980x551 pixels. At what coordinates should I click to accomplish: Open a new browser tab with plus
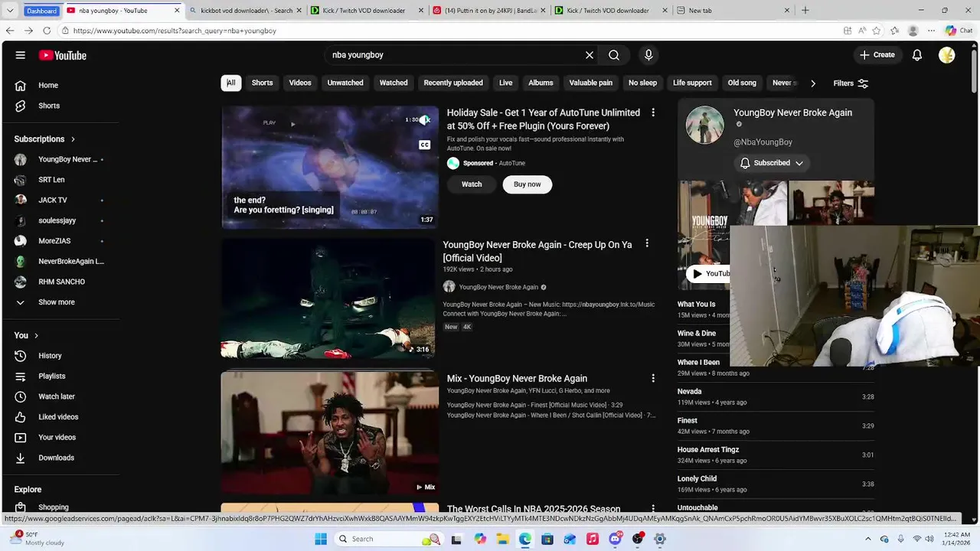pos(805,11)
